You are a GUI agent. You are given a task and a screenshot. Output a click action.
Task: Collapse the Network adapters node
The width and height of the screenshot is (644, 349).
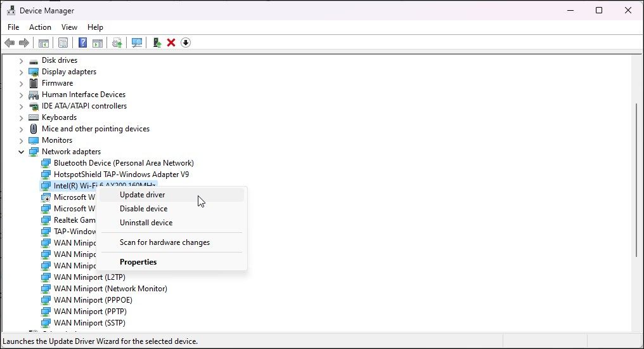point(21,152)
